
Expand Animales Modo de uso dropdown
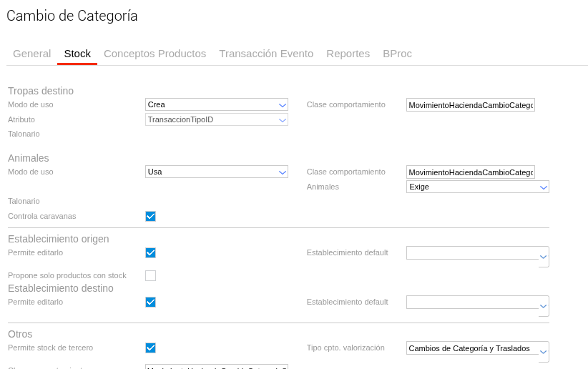coord(216,172)
